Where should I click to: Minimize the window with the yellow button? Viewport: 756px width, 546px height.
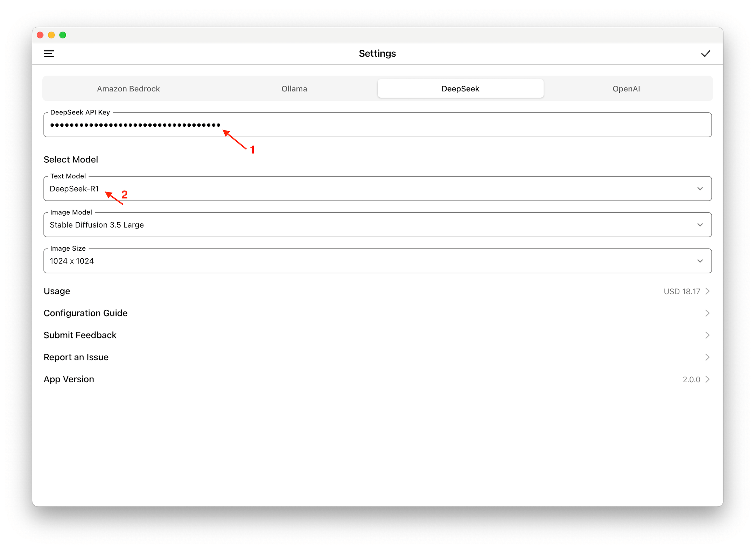[x=51, y=35]
